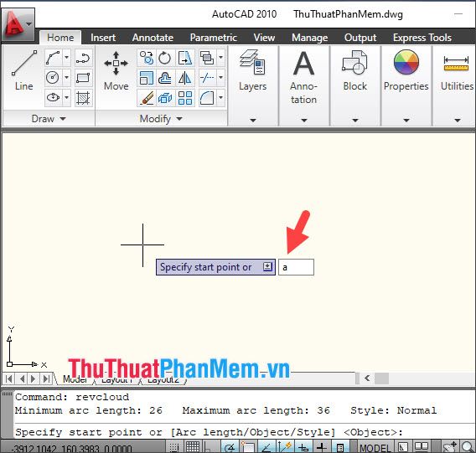Toggle Lineweight display in status bar

pos(322,447)
